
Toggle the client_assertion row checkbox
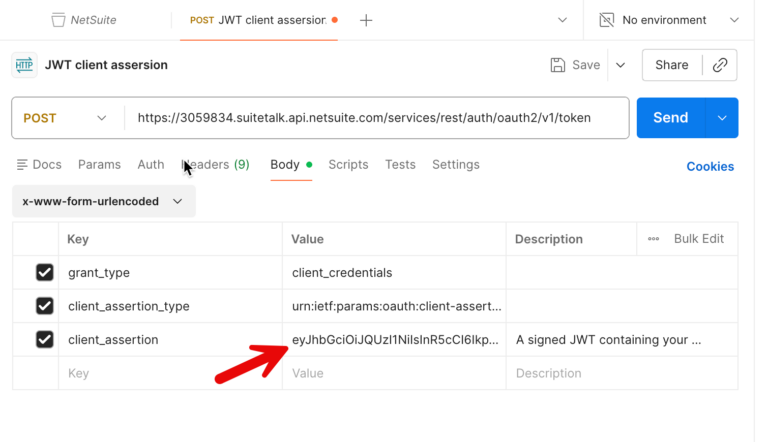tap(44, 340)
